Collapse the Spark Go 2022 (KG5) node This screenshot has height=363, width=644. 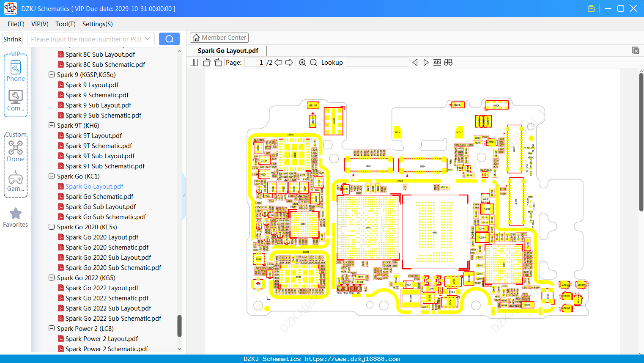click(52, 278)
